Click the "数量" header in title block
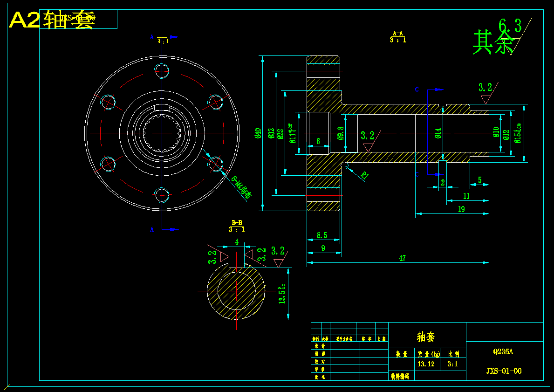Viewport: 554px width, 392px height. pyautogui.click(x=401, y=354)
